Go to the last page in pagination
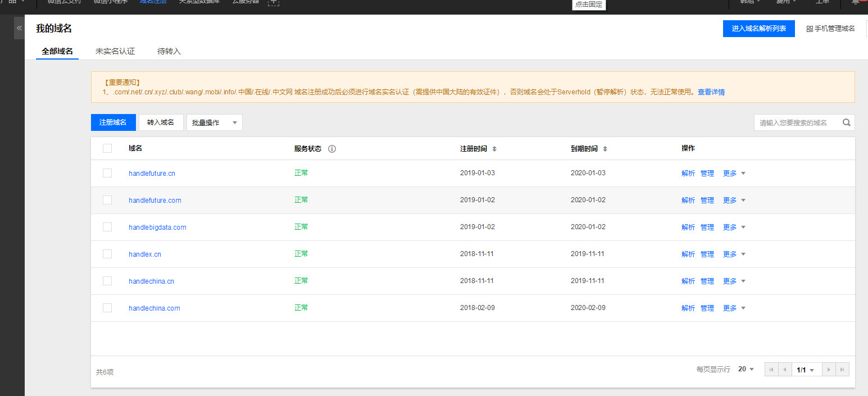868x396 pixels. point(842,370)
